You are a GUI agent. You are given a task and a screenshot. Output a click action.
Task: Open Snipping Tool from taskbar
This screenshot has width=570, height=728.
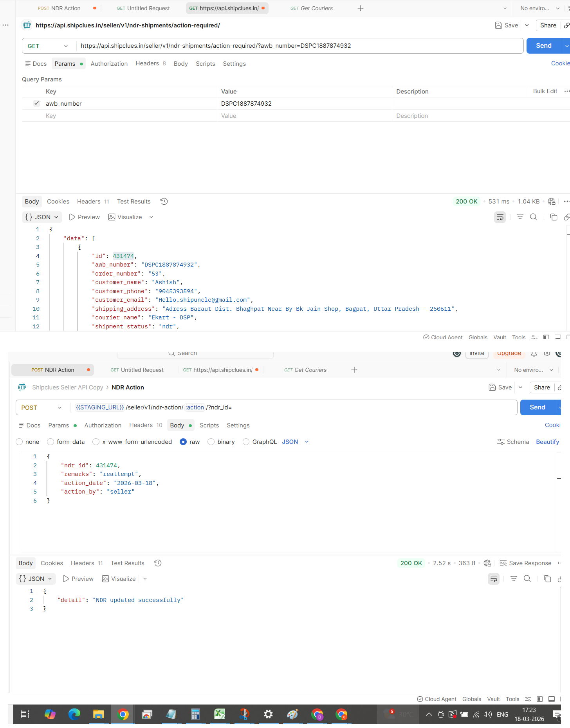[x=244, y=714]
